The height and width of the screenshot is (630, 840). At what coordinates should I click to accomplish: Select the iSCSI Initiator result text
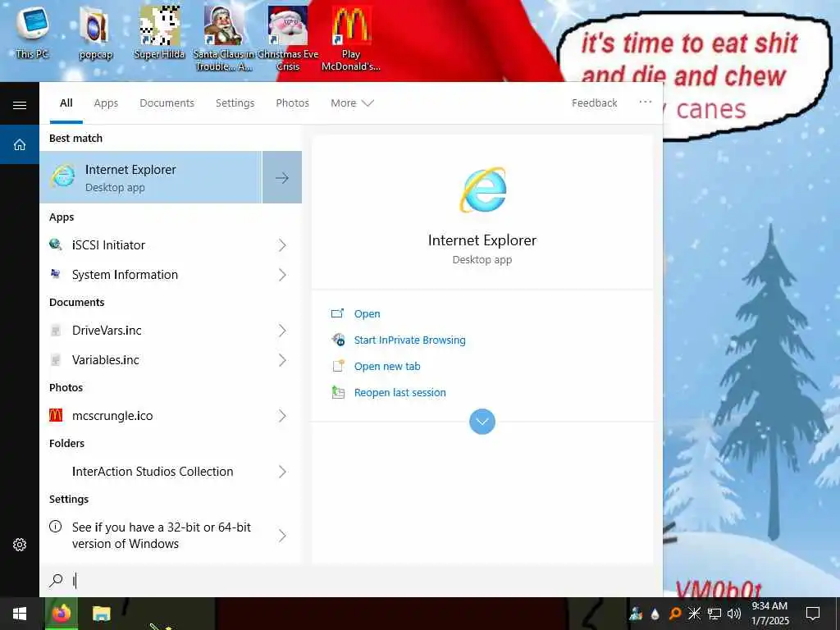click(109, 245)
